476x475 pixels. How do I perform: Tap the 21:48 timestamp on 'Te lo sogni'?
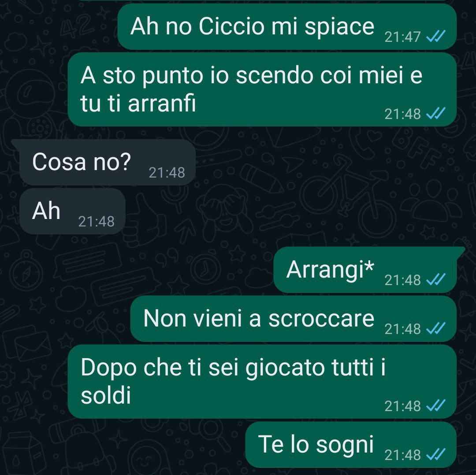(402, 455)
